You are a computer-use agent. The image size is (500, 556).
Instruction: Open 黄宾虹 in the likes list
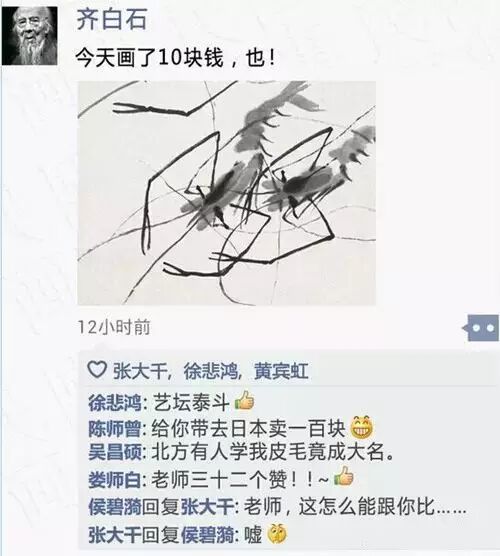tap(281, 371)
